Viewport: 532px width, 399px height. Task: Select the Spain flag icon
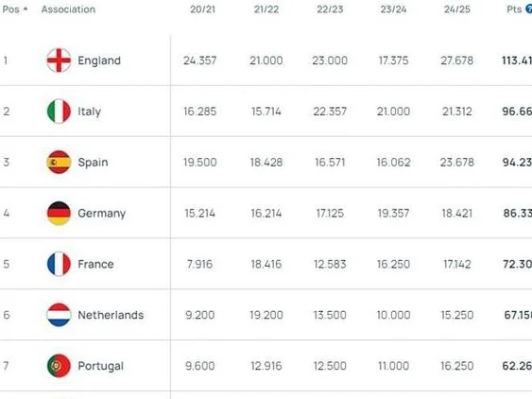coord(59,162)
